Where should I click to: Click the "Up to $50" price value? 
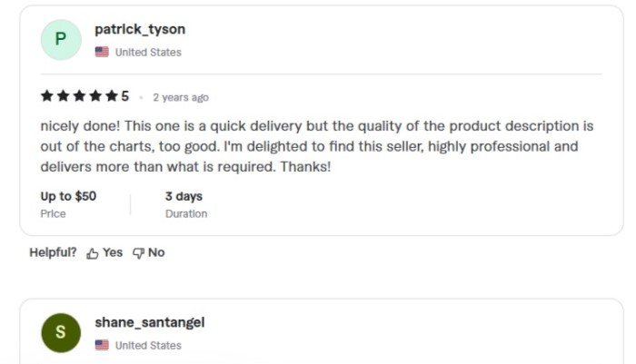tap(68, 196)
